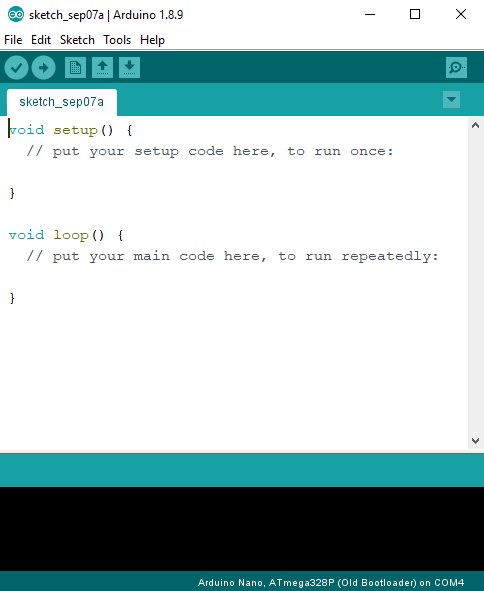Click the editor scrollbar up arrow

click(x=475, y=125)
